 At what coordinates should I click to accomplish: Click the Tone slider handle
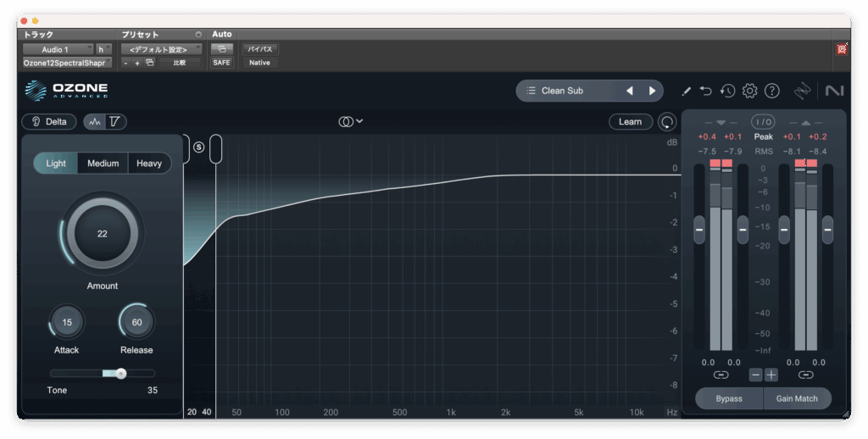click(x=121, y=373)
